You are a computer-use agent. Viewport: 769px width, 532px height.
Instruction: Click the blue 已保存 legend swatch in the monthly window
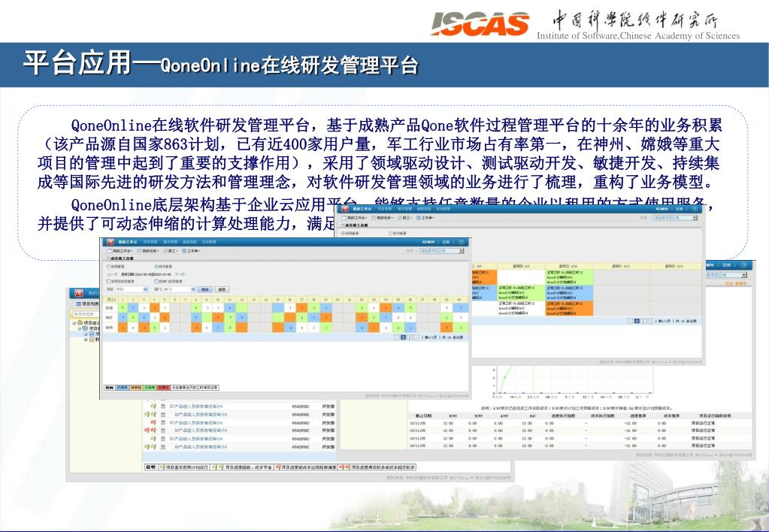tap(123, 388)
